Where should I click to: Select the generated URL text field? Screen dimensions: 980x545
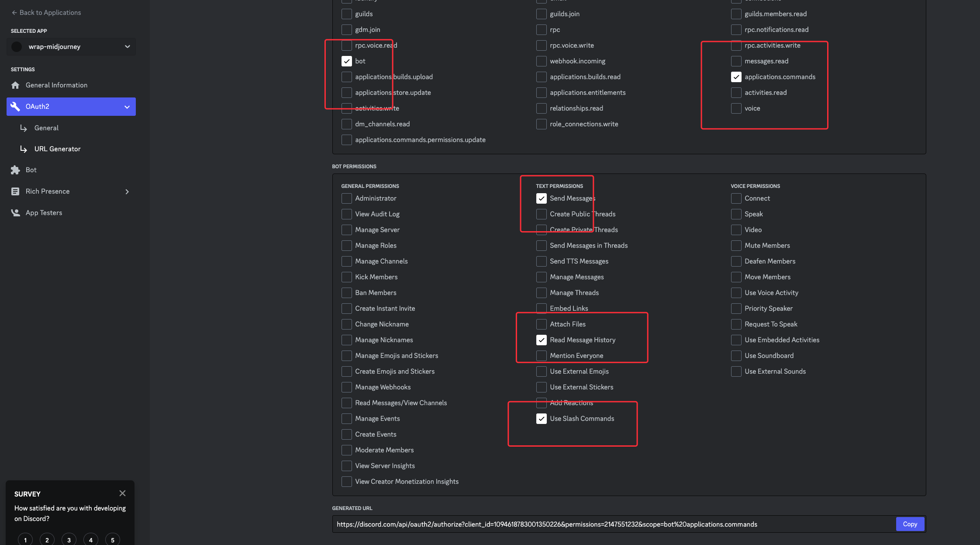[x=568, y=524]
